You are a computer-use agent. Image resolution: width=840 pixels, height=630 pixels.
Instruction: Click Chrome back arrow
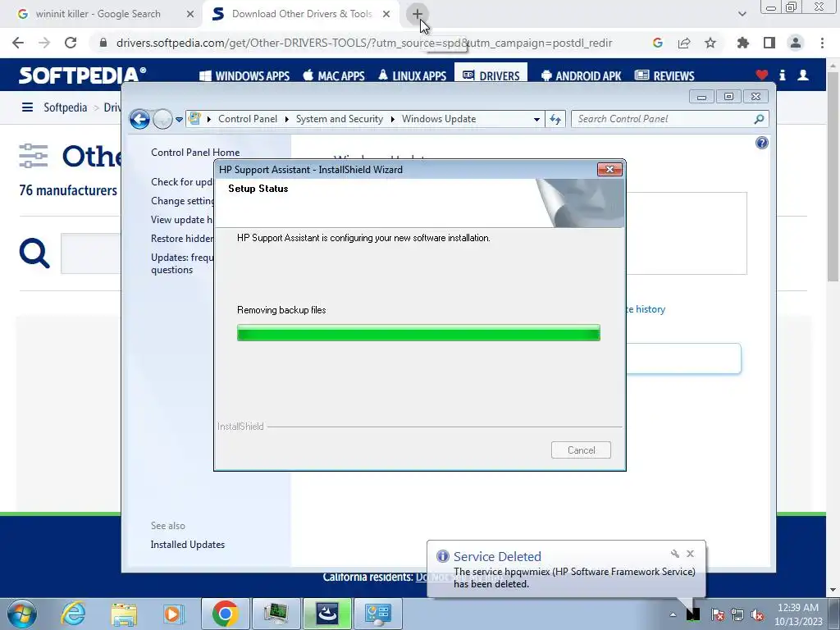pyautogui.click(x=18, y=43)
